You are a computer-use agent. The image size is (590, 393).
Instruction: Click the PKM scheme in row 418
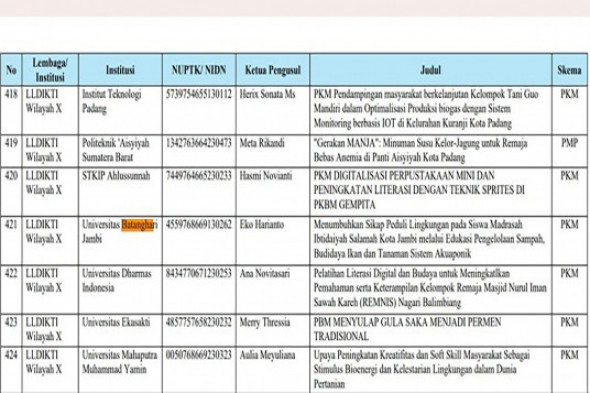[569, 94]
